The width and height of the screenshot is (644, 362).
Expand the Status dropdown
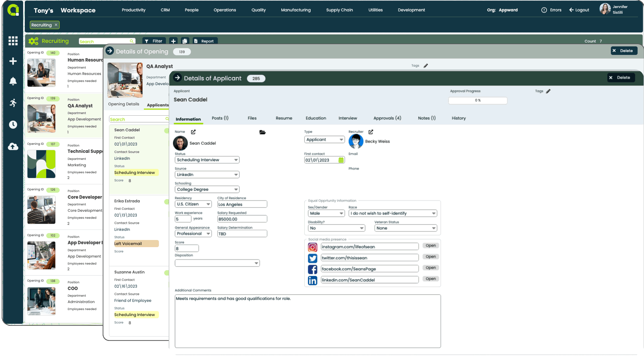(207, 160)
